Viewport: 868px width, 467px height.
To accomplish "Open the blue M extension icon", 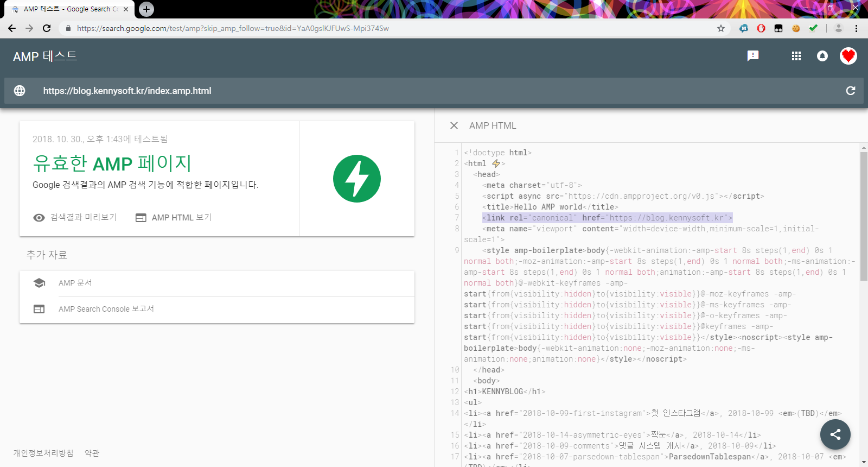I will click(744, 28).
